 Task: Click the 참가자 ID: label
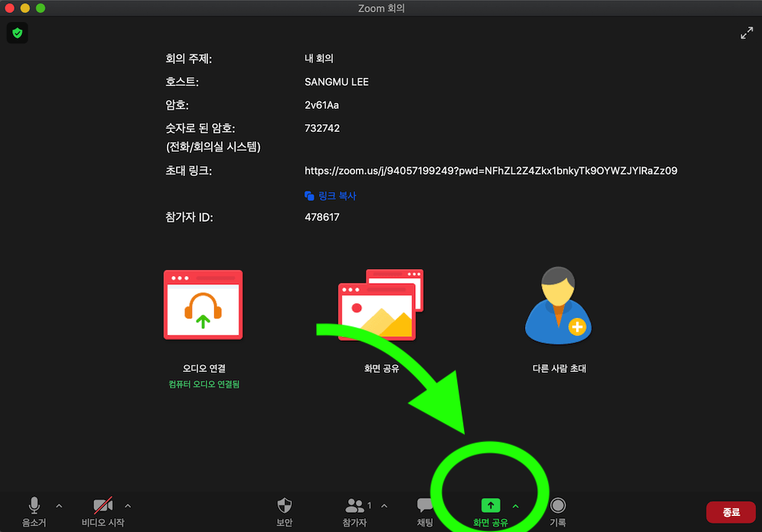[x=189, y=217]
